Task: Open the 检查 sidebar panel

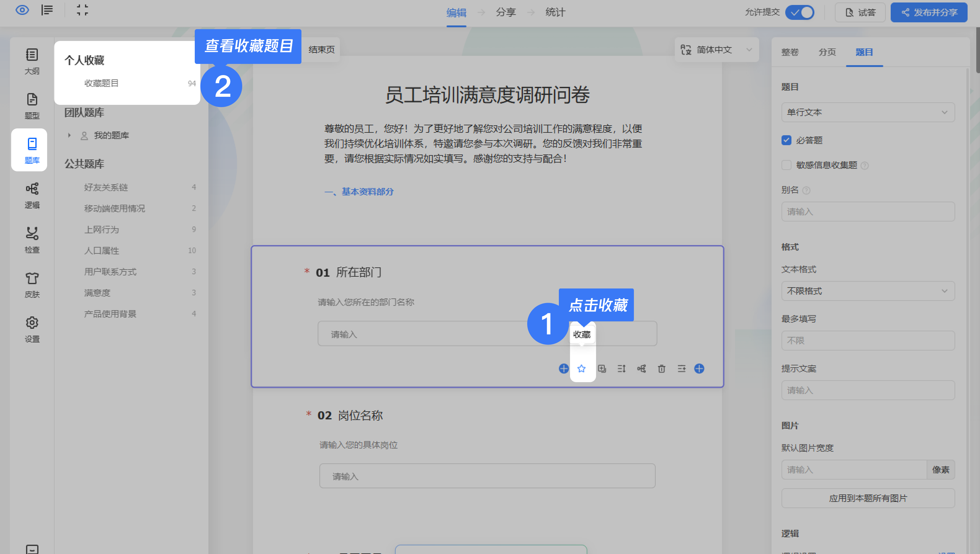Action: [x=32, y=240]
